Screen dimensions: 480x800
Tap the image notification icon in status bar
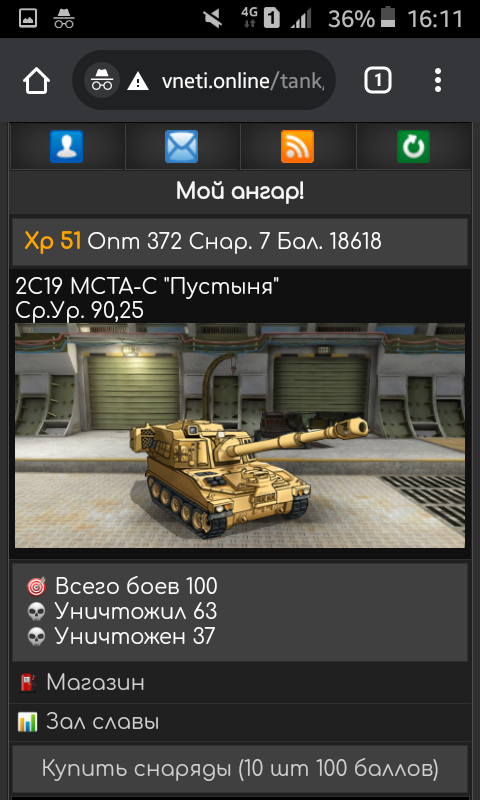(28, 19)
